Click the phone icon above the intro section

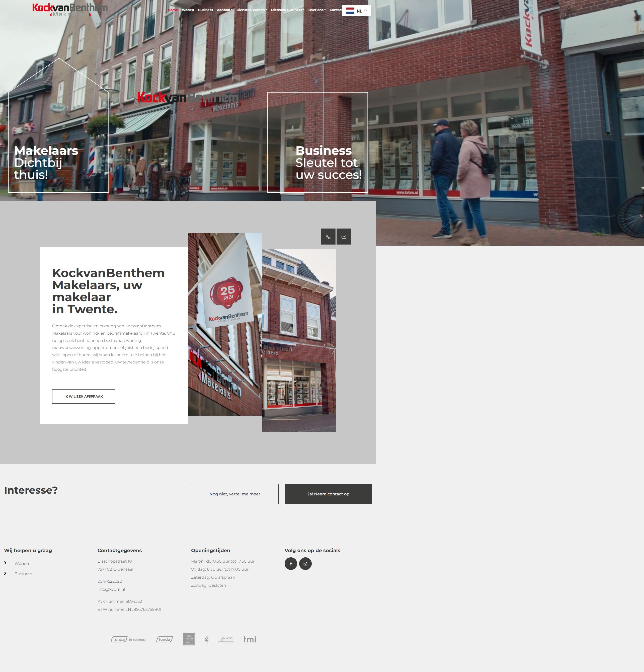coord(328,236)
